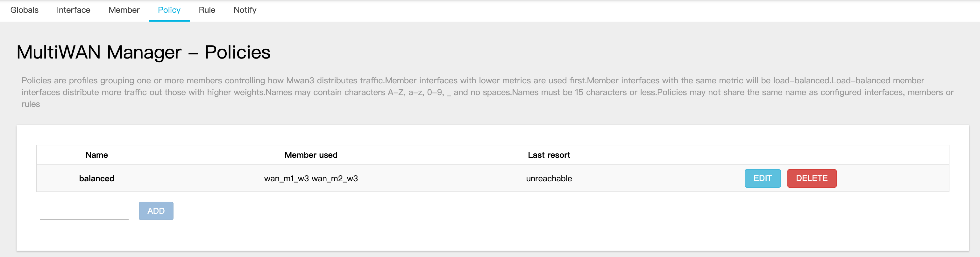Open the Rule tab
This screenshot has width=980, height=257.
pyautogui.click(x=207, y=10)
